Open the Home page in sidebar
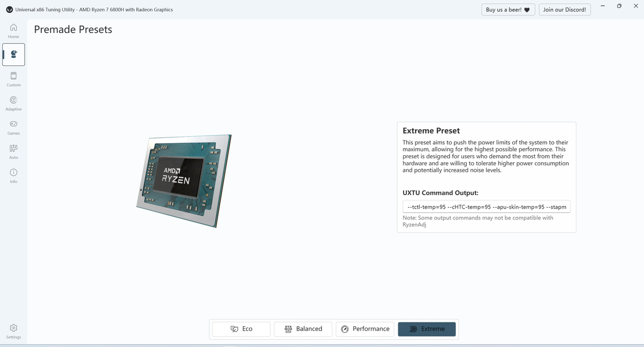644x347 pixels. click(x=14, y=31)
